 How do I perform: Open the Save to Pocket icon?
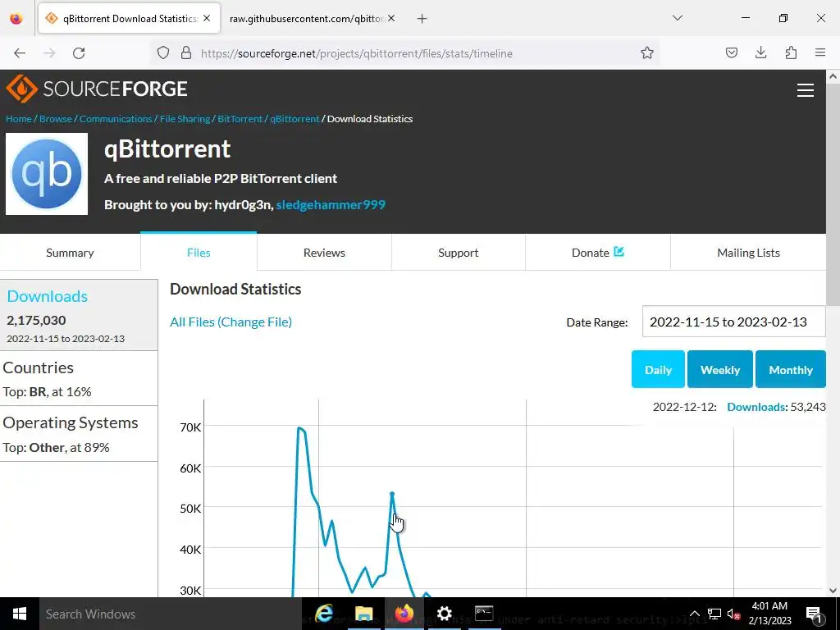(731, 53)
